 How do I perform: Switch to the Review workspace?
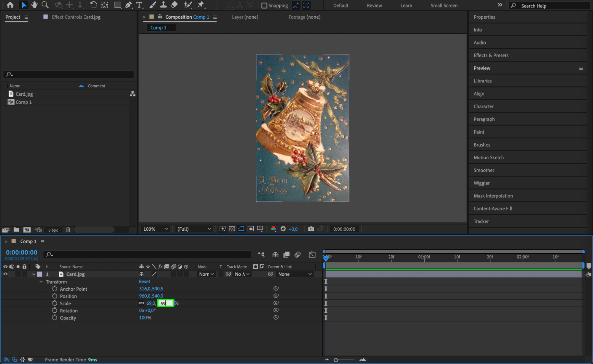374,5
